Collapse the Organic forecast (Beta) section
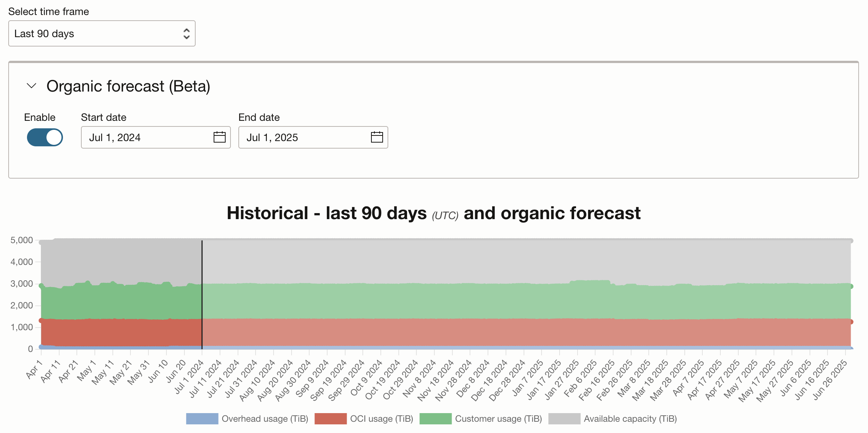The image size is (868, 433). click(31, 86)
